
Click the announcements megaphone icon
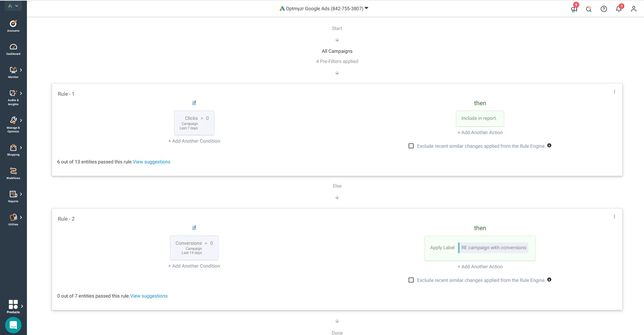(x=574, y=9)
